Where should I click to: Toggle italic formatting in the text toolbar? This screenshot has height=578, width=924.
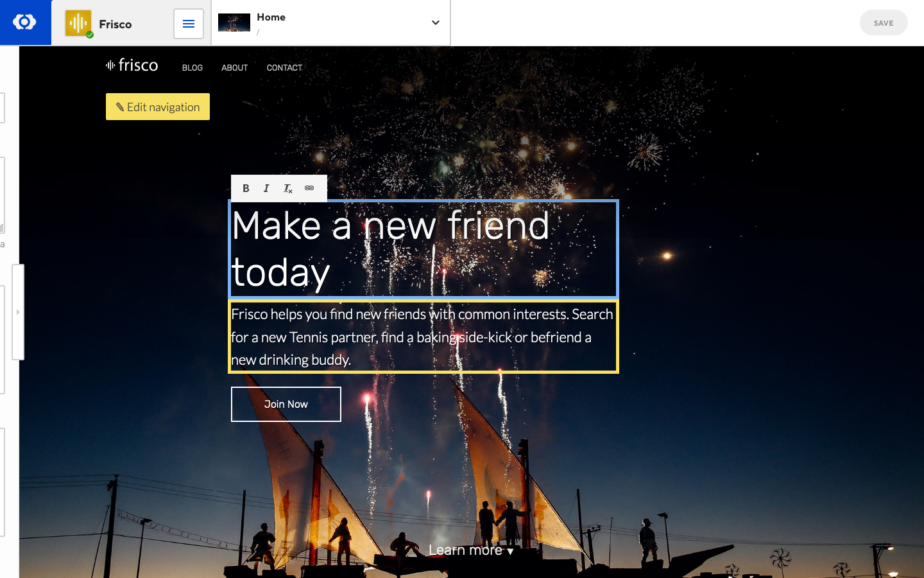266,188
